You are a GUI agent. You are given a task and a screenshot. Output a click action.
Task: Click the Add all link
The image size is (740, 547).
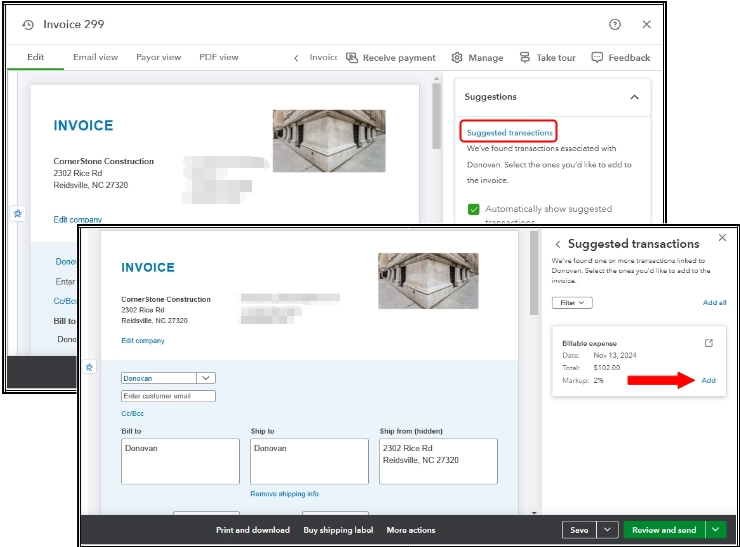point(714,303)
